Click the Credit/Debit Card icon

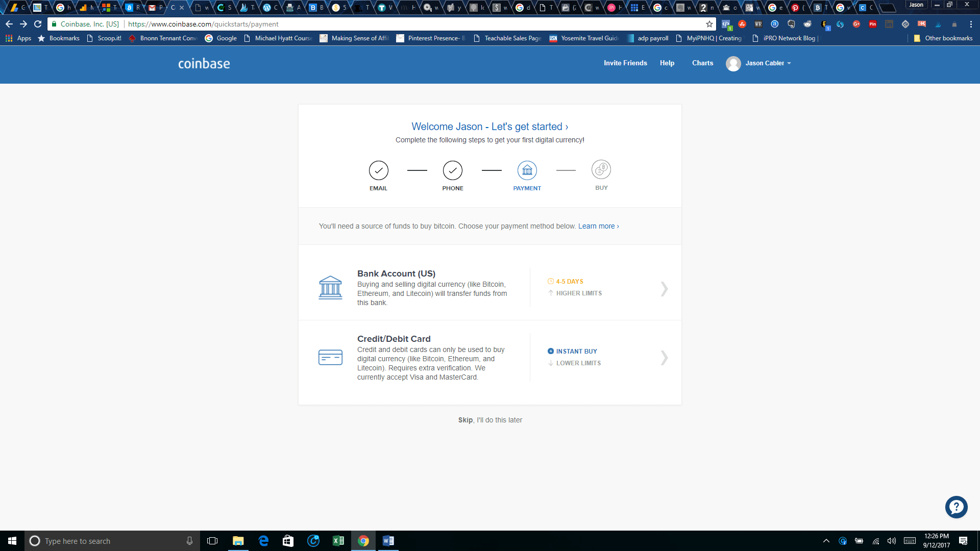(330, 357)
